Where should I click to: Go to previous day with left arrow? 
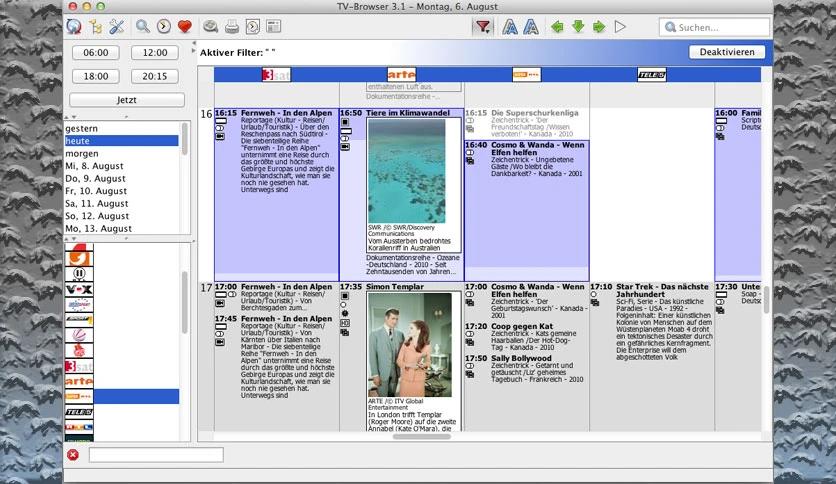[557, 27]
